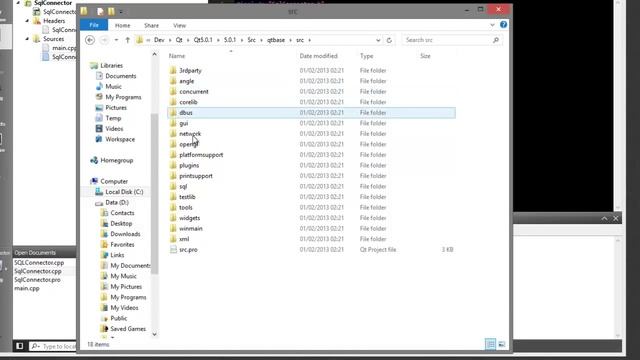Viewport: 640px width, 360px height.
Task: Sort by the Name column header
Action: tap(177, 56)
